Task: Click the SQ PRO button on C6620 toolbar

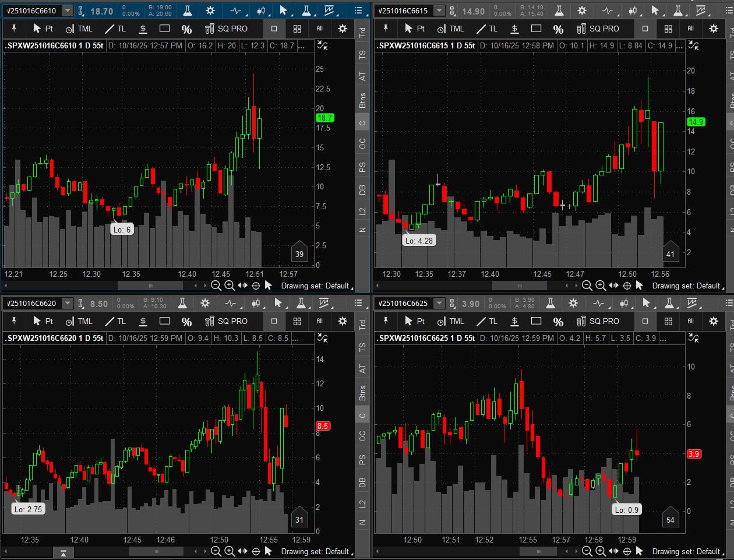Action: (226, 321)
